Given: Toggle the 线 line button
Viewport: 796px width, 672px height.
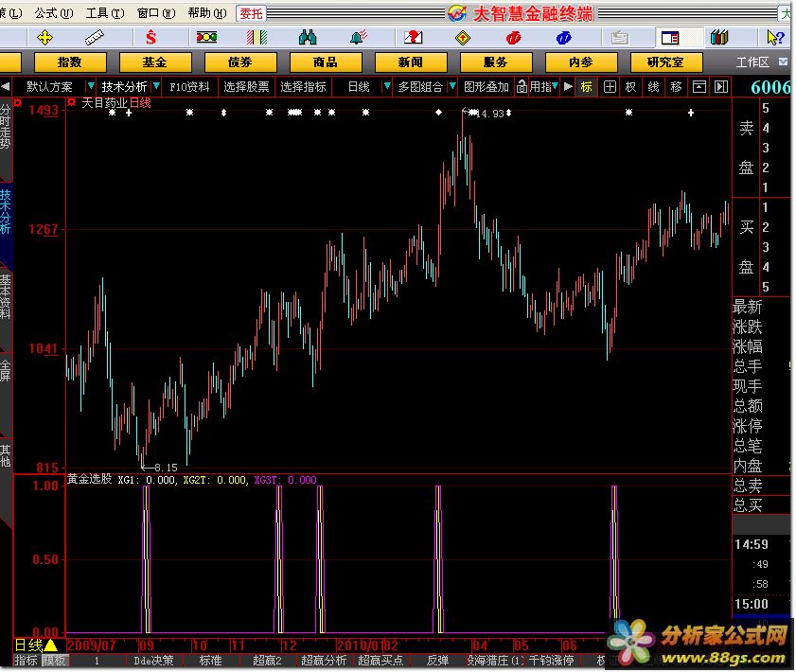Looking at the screenshot, I should coord(653,87).
